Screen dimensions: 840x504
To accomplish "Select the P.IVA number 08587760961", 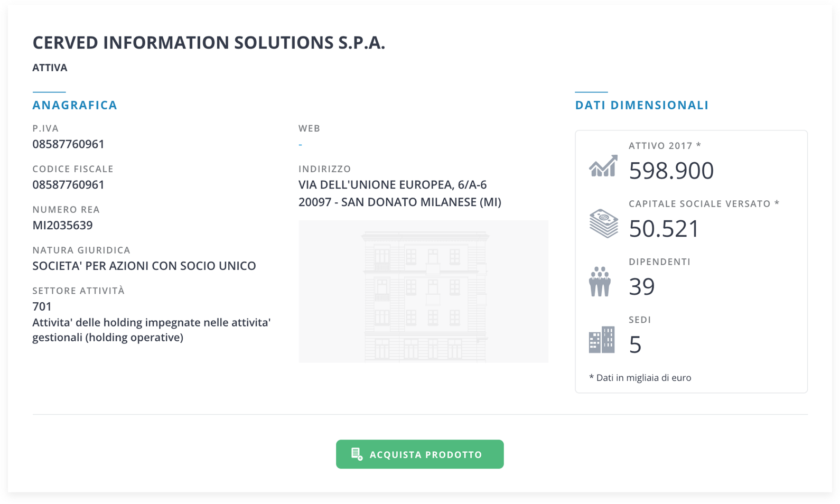I will pyautogui.click(x=68, y=144).
